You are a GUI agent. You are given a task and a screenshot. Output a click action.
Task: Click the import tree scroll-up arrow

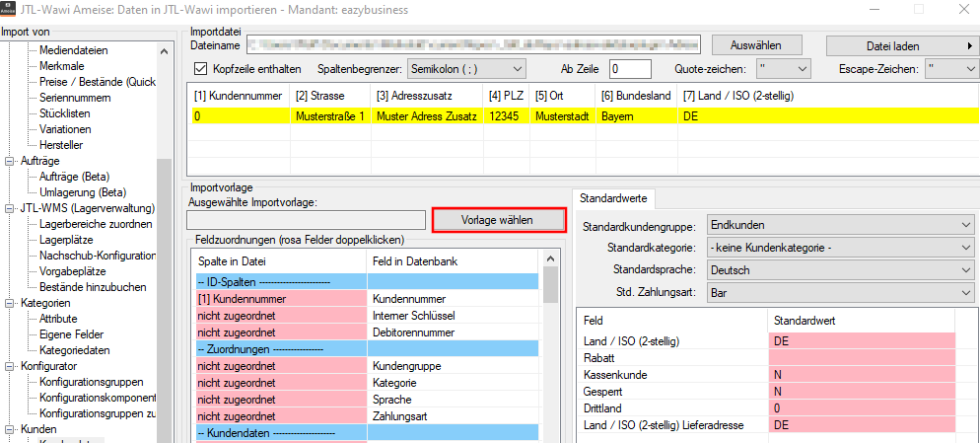[164, 51]
